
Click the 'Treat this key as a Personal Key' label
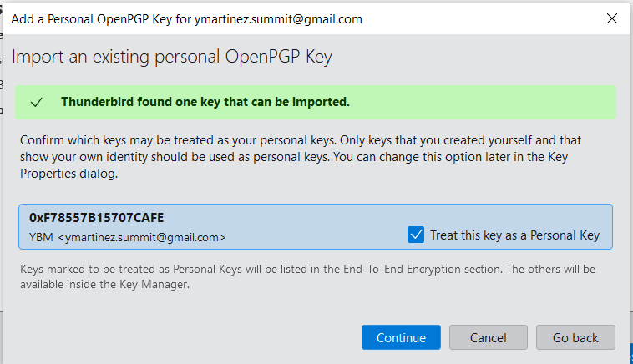[x=514, y=235]
